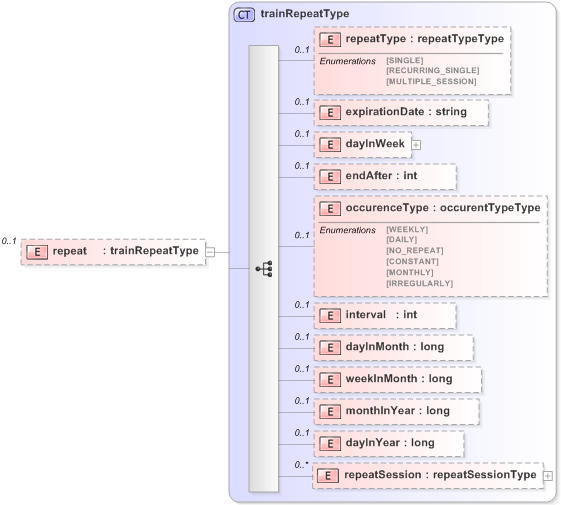Screen dimensions: 561x505
Task: Expand the repeatSession element with the plus box
Action: (548, 476)
